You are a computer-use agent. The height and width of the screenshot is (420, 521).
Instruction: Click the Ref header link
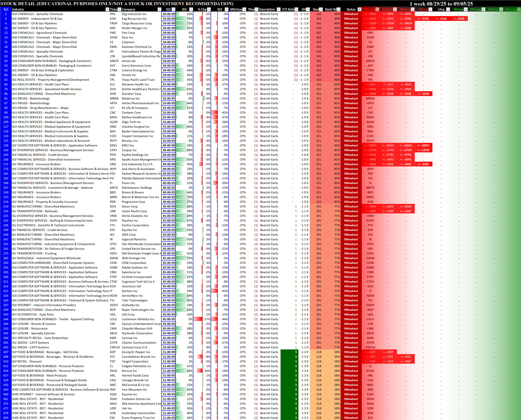pyautogui.click(x=6, y=9)
